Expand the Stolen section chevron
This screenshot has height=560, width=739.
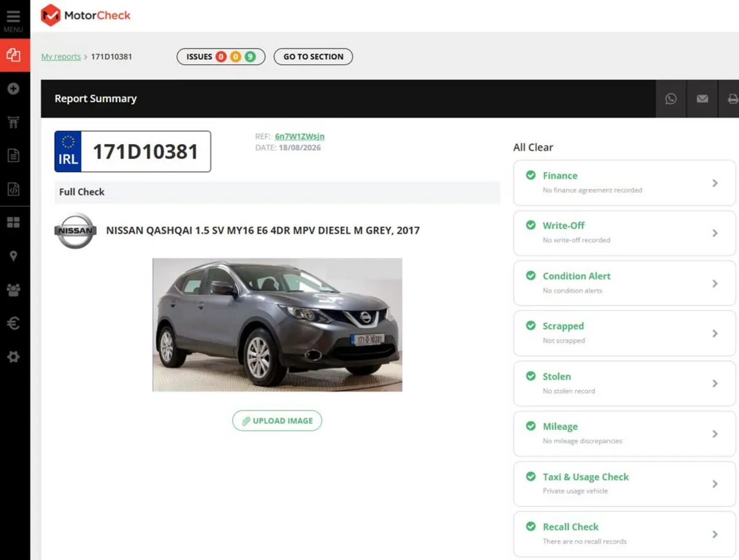pos(715,383)
